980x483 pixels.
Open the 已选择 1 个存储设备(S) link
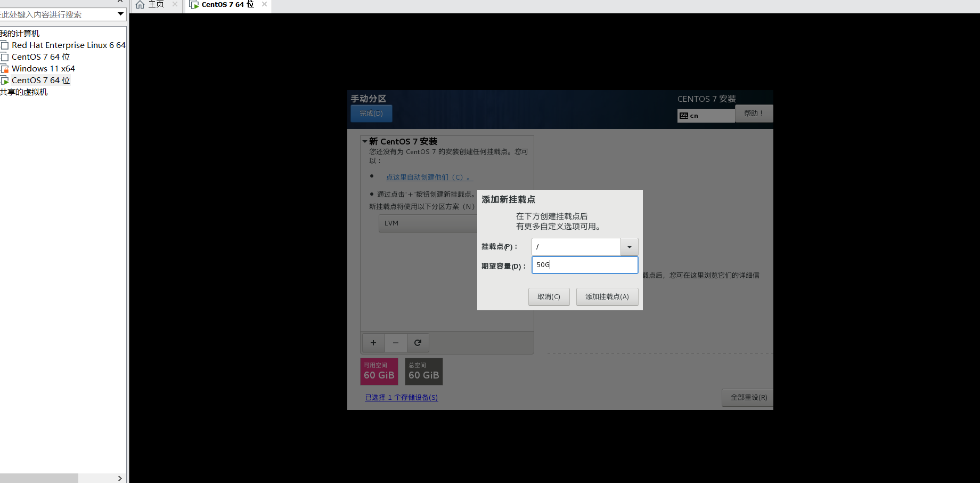[x=402, y=398]
